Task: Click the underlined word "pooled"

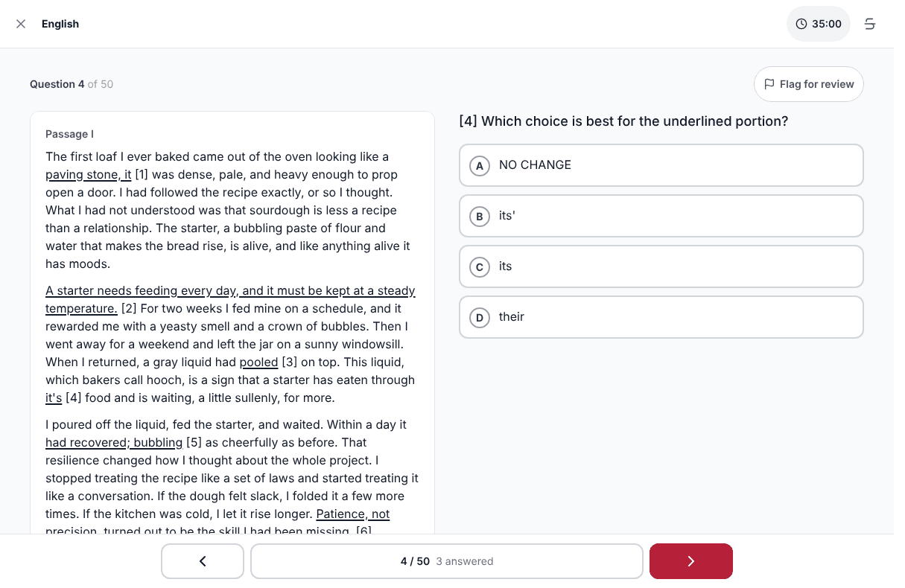Action: (258, 362)
